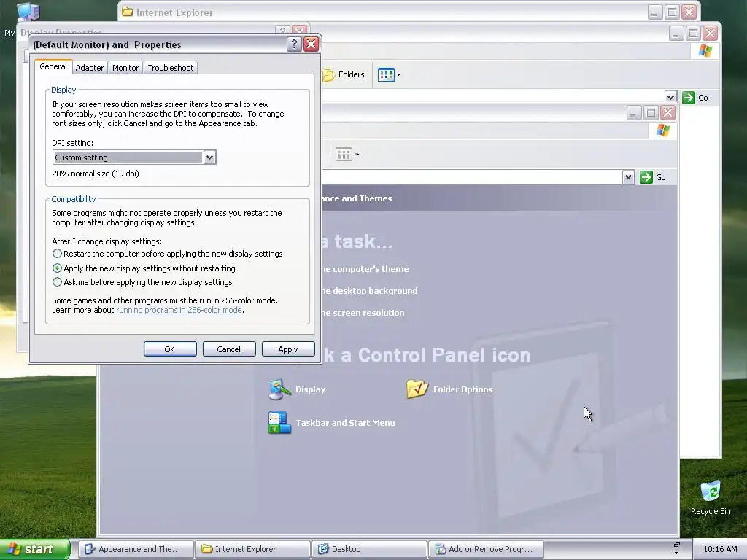Click the change computer's theme task link
The height and width of the screenshot is (560, 747).
click(x=365, y=269)
